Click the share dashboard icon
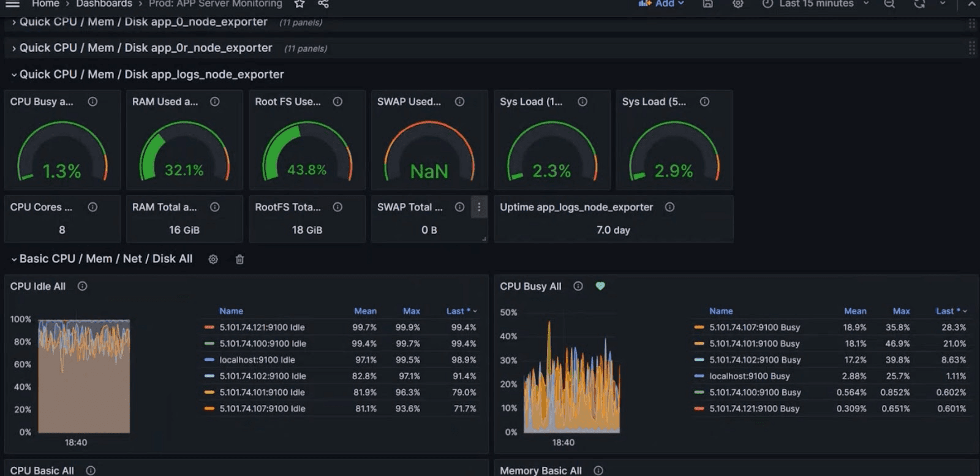The image size is (980, 476). pyautogui.click(x=323, y=4)
